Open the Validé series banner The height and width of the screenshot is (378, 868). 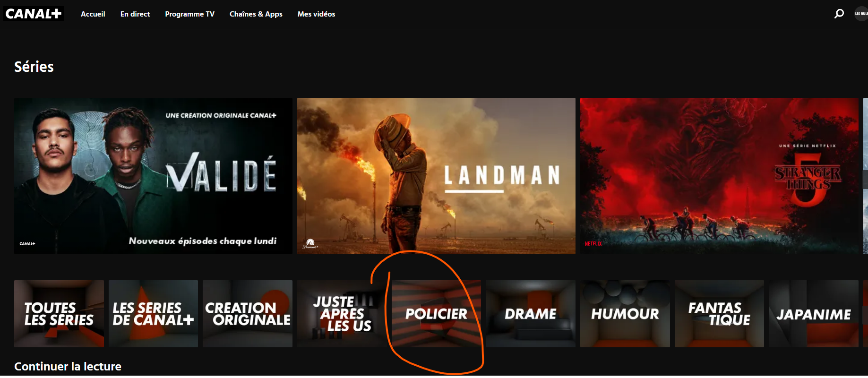(153, 176)
